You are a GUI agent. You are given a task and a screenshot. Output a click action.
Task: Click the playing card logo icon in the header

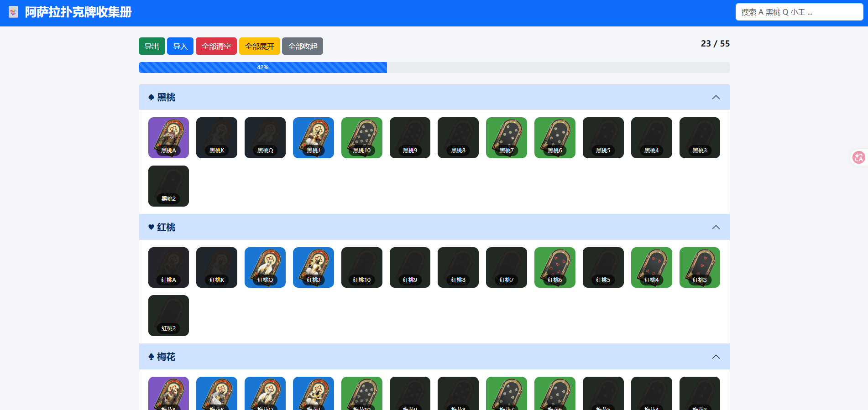13,12
